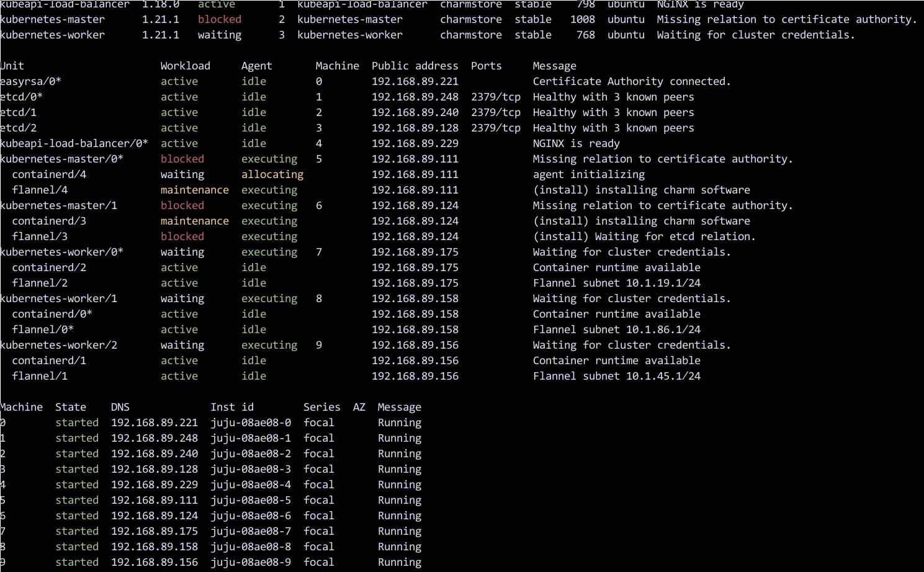The height and width of the screenshot is (572, 924).
Task: Click '(install) Waiting for etcd relation.' message
Action: point(645,236)
